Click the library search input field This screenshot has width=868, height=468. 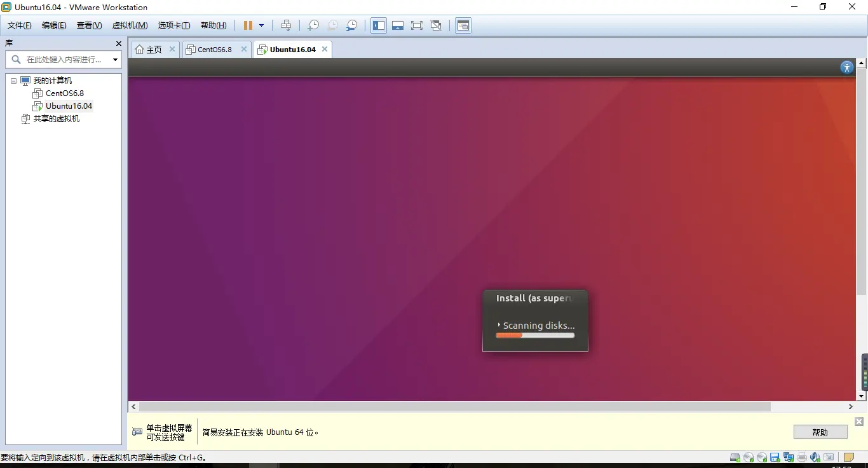point(63,60)
